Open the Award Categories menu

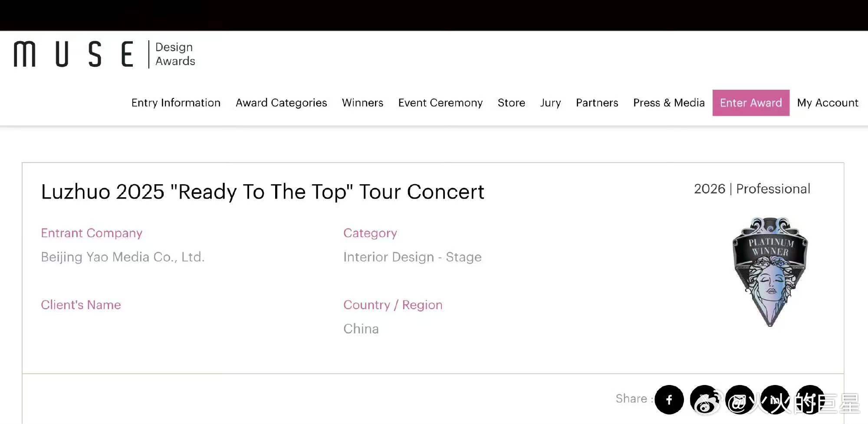point(281,103)
